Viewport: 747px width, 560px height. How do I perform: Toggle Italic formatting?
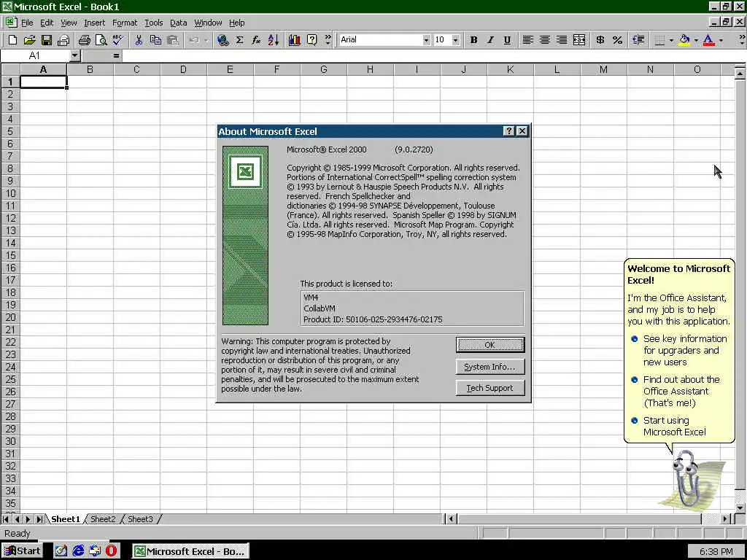pyautogui.click(x=490, y=40)
